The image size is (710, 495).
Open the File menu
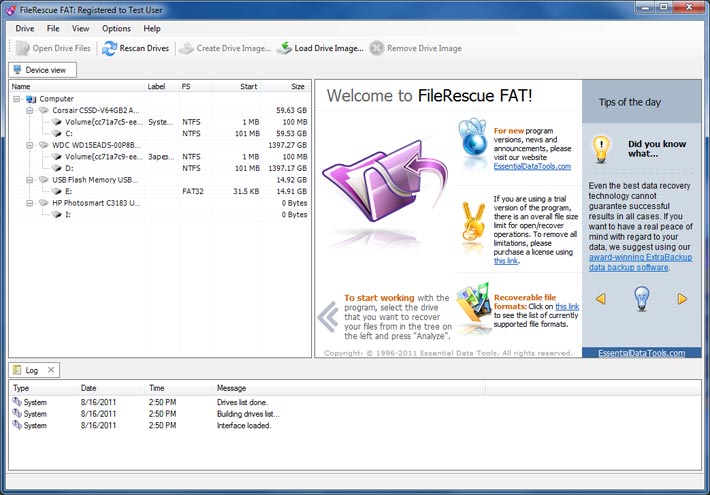pyautogui.click(x=53, y=29)
